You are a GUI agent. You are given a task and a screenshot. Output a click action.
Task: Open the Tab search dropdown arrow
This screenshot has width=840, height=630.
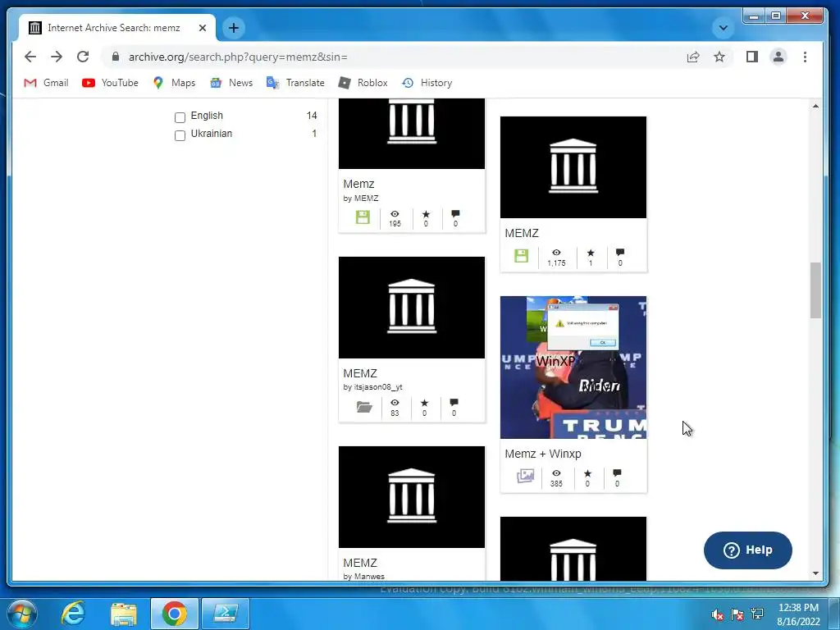coord(724,28)
